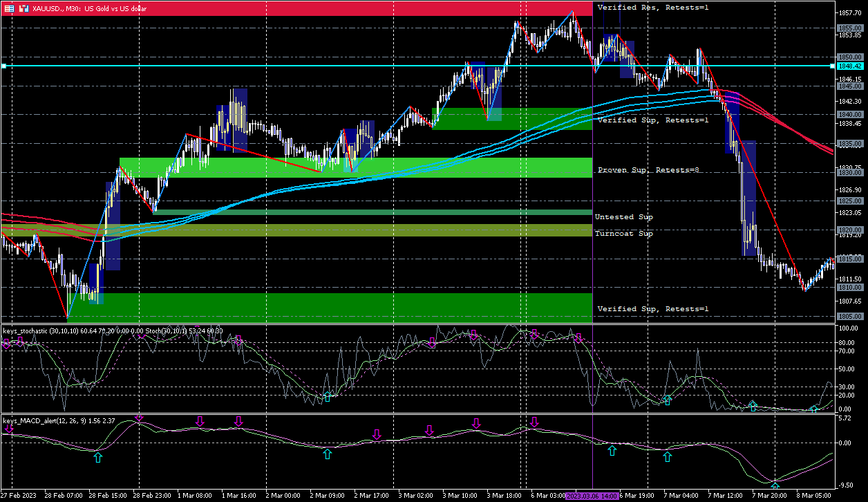Click the cyan stochastic up arrow near 8 Mar 05:00
This screenshot has width=868, height=502.
point(814,409)
